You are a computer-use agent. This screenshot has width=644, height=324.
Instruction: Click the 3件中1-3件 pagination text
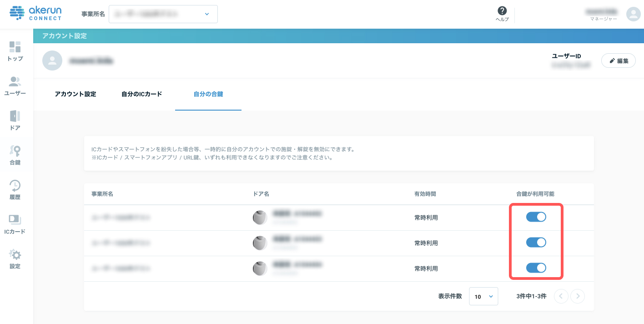532,296
